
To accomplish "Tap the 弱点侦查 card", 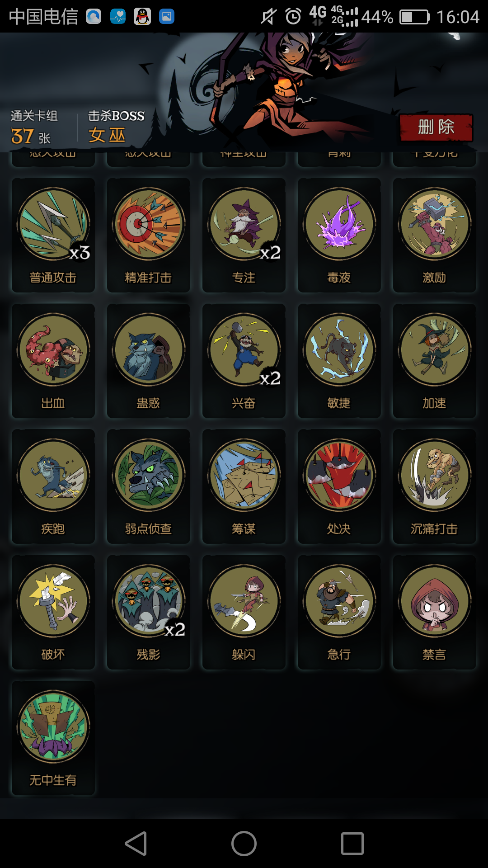I will pyautogui.click(x=149, y=486).
